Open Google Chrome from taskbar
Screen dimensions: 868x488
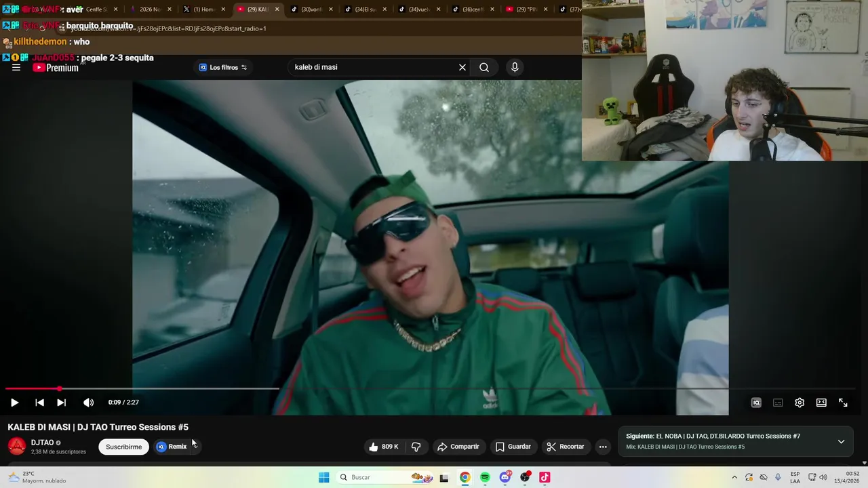(x=465, y=477)
